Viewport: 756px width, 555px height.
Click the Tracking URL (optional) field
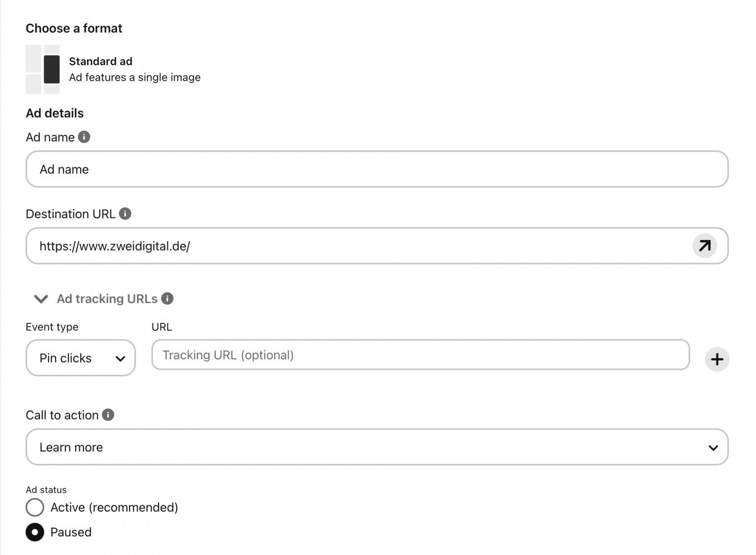(420, 355)
